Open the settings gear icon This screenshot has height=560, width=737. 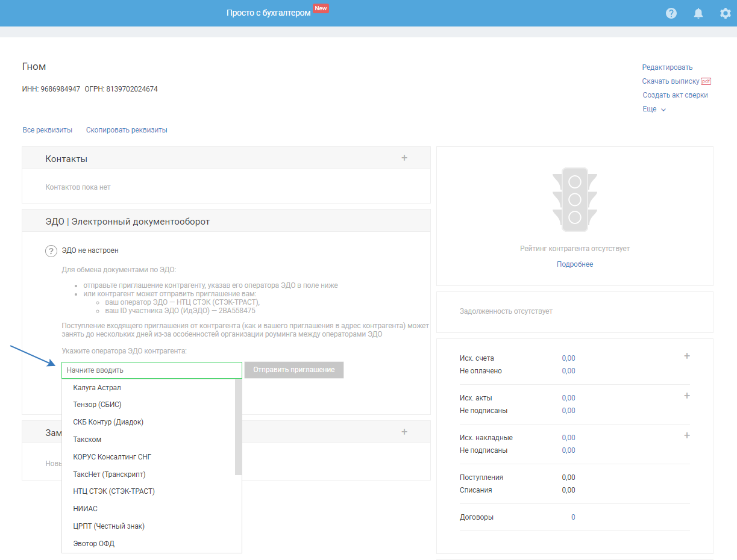click(x=726, y=13)
